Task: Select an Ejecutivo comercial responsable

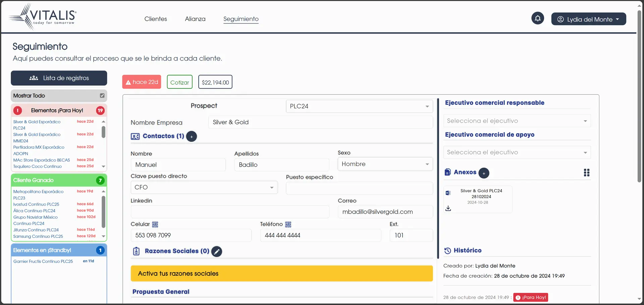Action: point(517,121)
